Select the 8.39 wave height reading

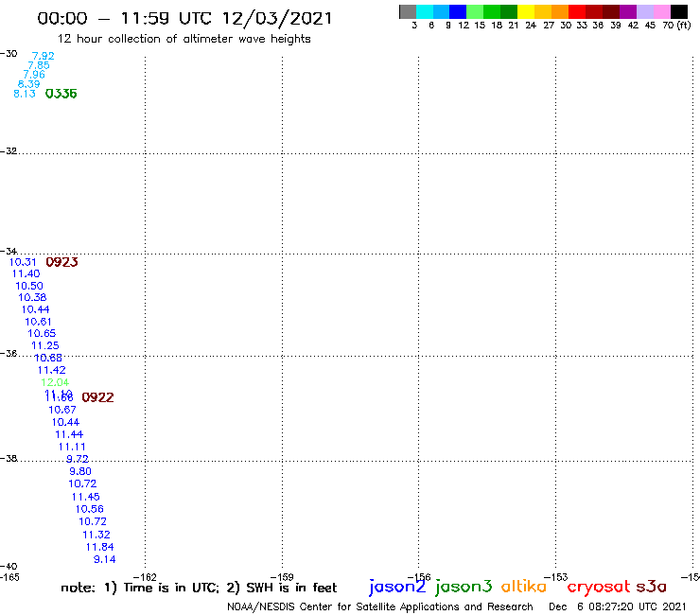click(x=28, y=84)
